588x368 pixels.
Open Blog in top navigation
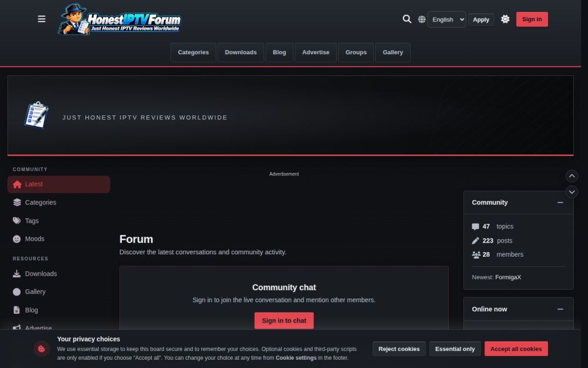279,52
